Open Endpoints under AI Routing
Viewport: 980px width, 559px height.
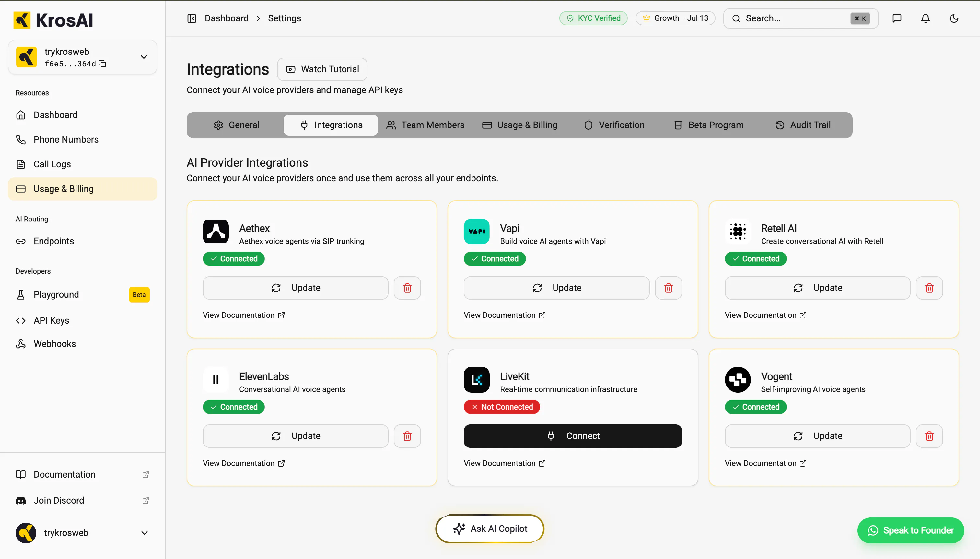(83, 241)
